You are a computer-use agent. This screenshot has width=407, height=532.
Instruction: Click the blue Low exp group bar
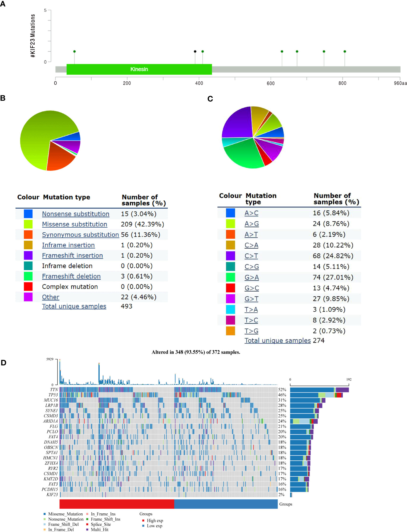226,504
